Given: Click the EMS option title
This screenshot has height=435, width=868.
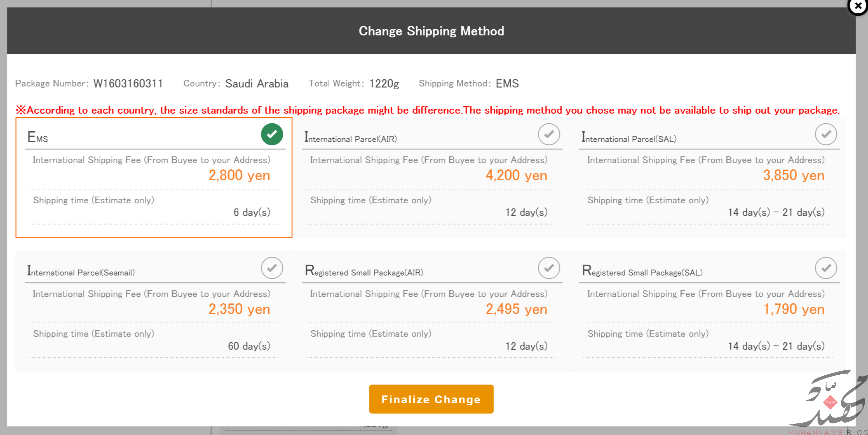Looking at the screenshot, I should pyautogui.click(x=38, y=137).
